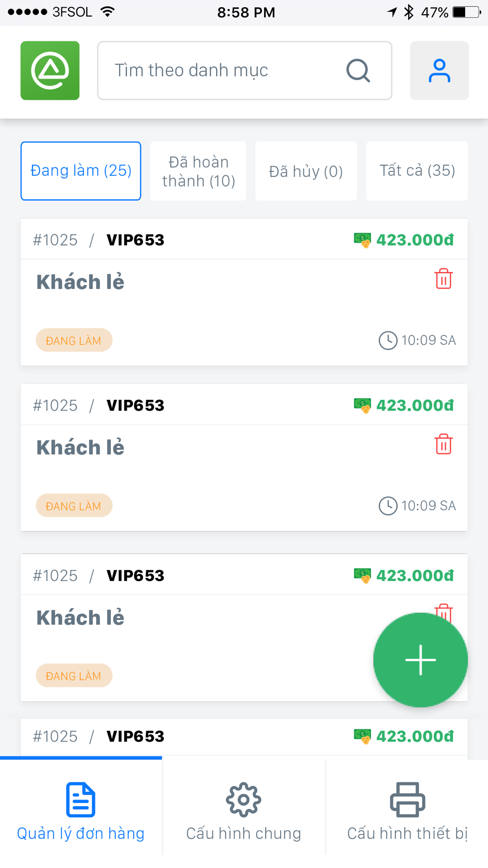The height and width of the screenshot is (868, 488).
Task: Focus the "Tìm theo danh mục" search field
Action: coord(220,71)
